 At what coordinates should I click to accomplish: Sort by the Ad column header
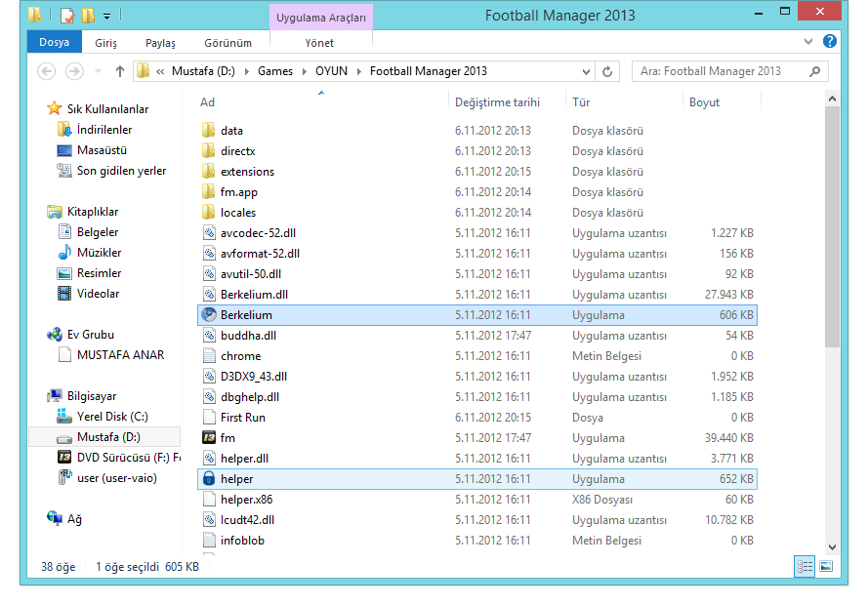point(208,102)
